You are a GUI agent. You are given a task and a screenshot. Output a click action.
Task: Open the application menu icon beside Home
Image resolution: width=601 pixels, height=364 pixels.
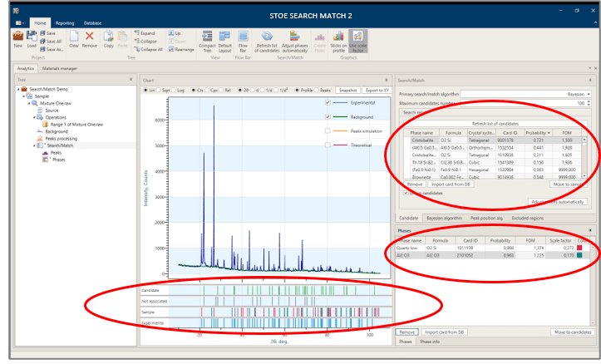click(19, 23)
